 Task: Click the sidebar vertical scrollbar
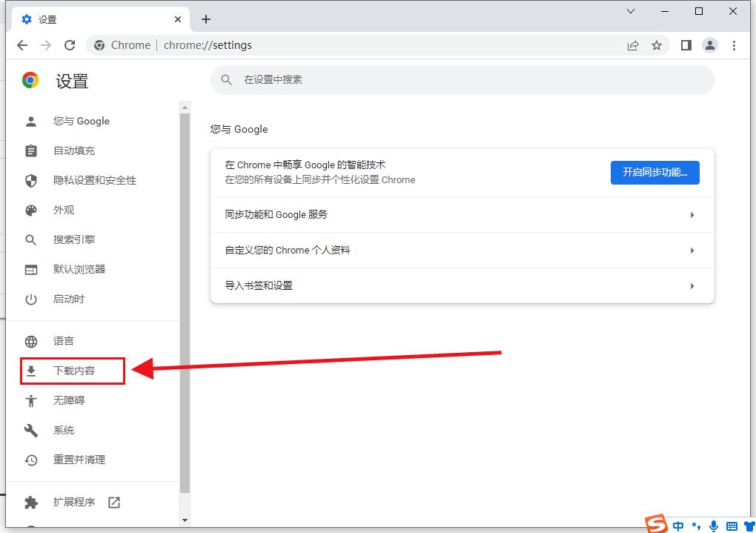point(185,297)
